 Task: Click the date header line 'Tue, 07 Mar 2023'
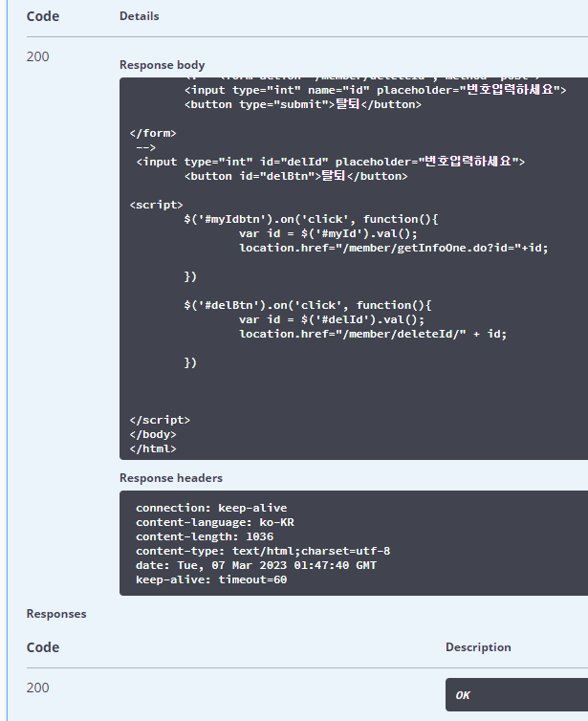click(256, 565)
